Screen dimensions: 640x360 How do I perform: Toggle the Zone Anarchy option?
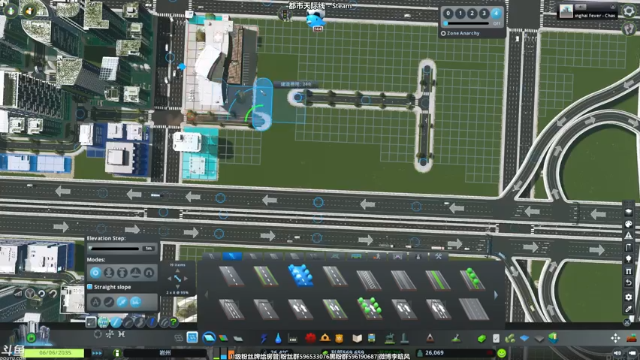click(x=460, y=33)
